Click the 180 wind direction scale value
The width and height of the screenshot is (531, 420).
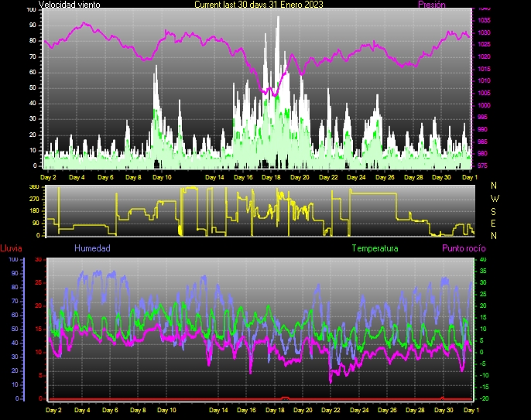coord(34,211)
